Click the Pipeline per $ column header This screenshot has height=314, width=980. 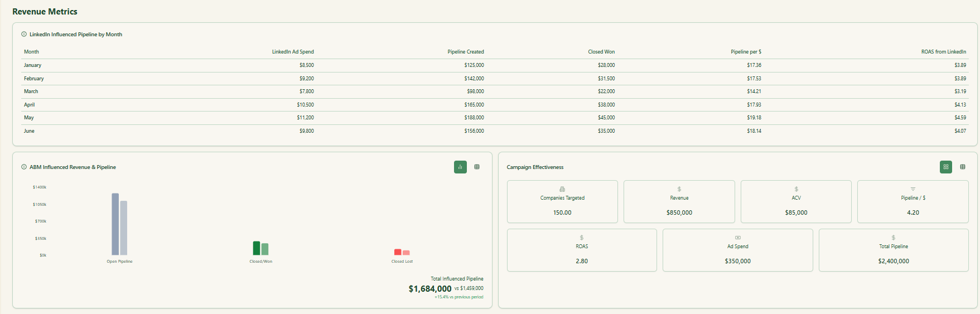click(x=746, y=52)
